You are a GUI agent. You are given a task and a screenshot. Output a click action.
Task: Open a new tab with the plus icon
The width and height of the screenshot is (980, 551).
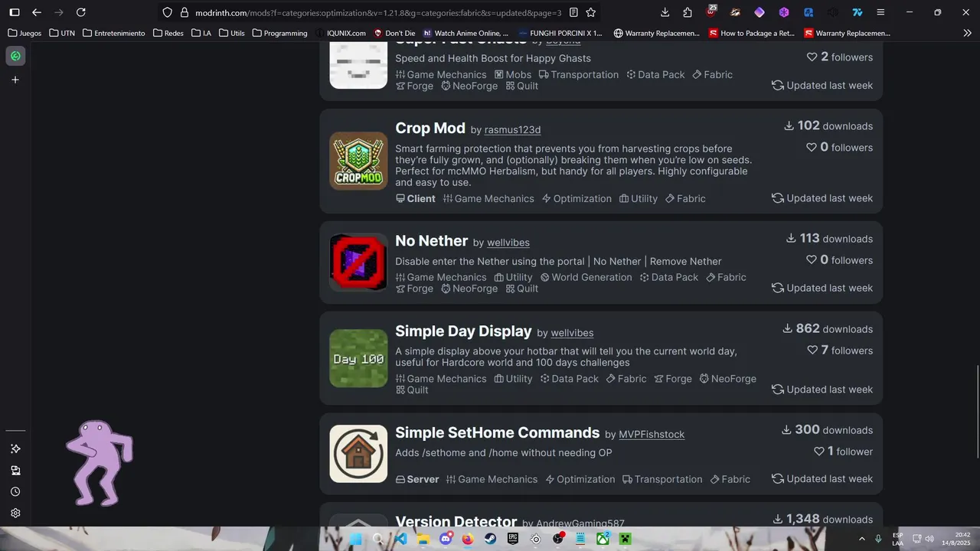(15, 80)
